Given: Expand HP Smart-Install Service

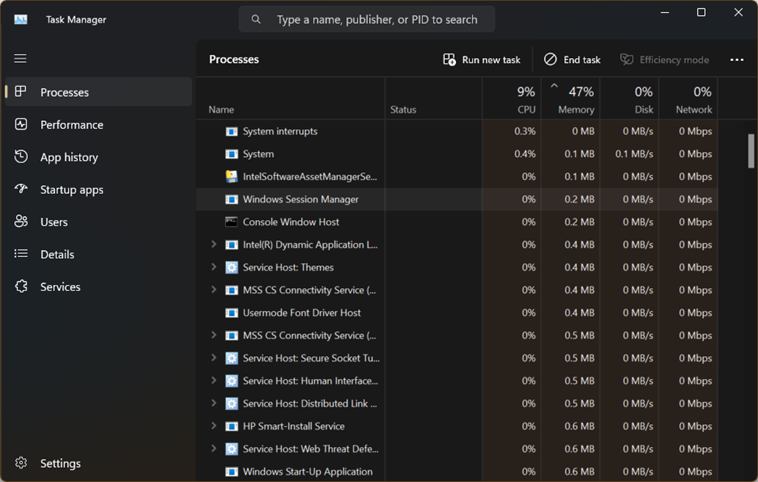Looking at the screenshot, I should tap(214, 426).
